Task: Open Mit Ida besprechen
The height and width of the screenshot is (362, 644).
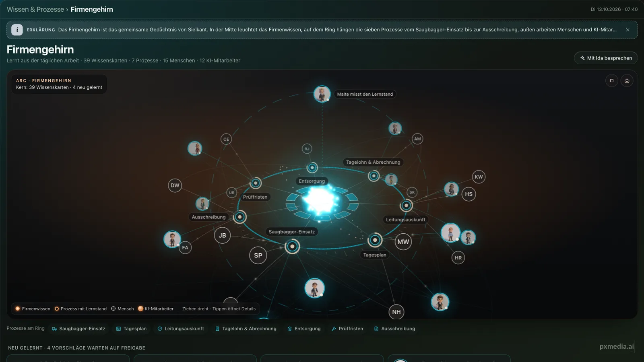Action: [606, 58]
